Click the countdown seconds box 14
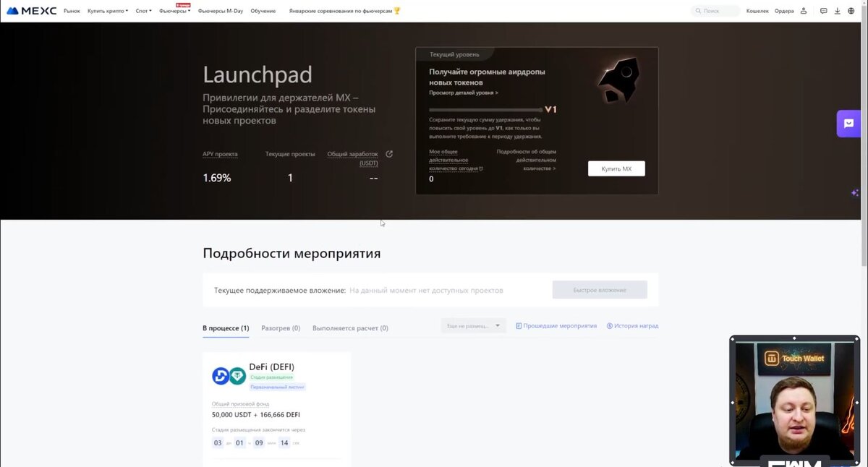 284,442
